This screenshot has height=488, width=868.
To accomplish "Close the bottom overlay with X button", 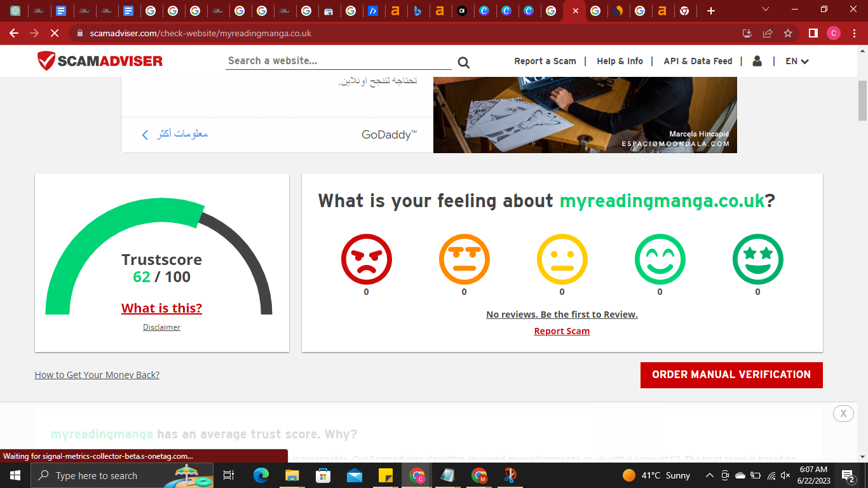I will (x=843, y=414).
